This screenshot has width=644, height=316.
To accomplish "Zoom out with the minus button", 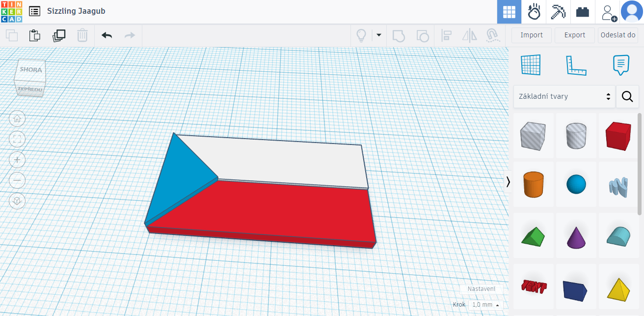I will tap(17, 180).
